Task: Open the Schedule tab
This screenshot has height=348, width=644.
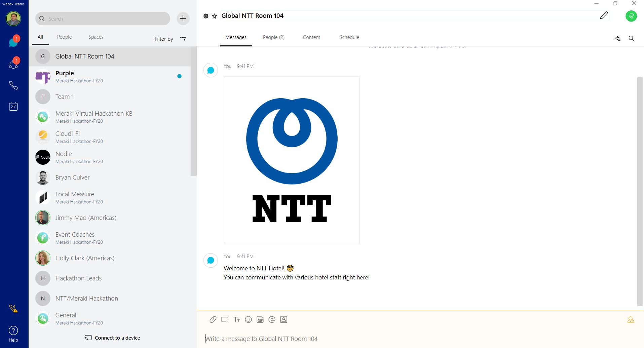Action: coord(349,37)
